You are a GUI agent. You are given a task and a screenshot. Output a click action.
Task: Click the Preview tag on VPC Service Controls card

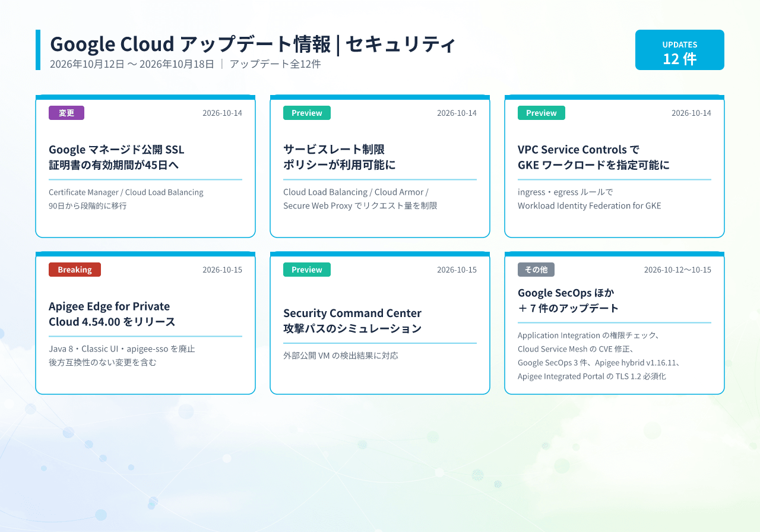[x=541, y=113]
